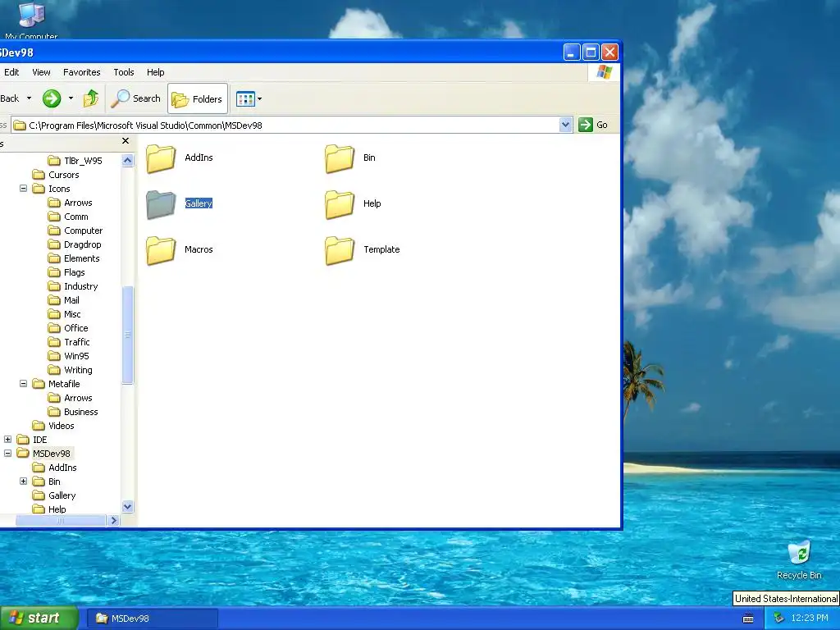Select Business folder in tree
Viewport: 840px width, 630px height.
point(73,412)
